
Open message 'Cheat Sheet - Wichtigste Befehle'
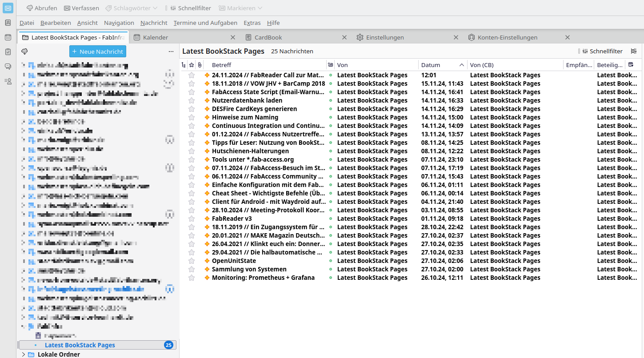268,193
